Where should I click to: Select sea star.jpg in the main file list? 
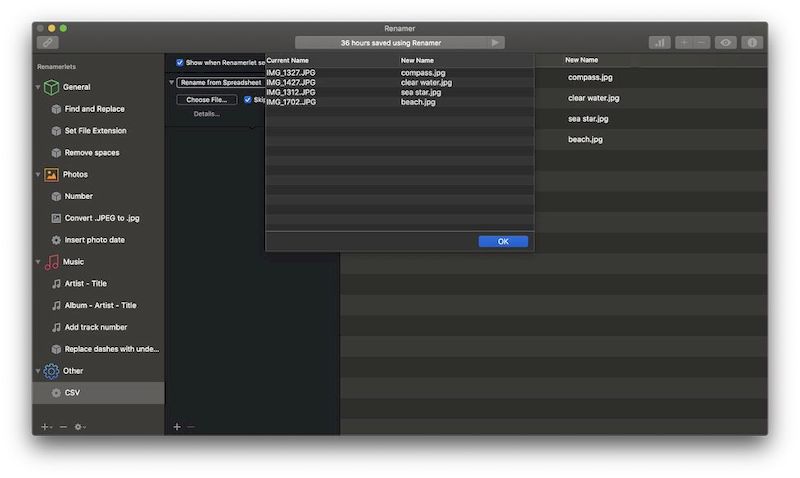coord(588,119)
